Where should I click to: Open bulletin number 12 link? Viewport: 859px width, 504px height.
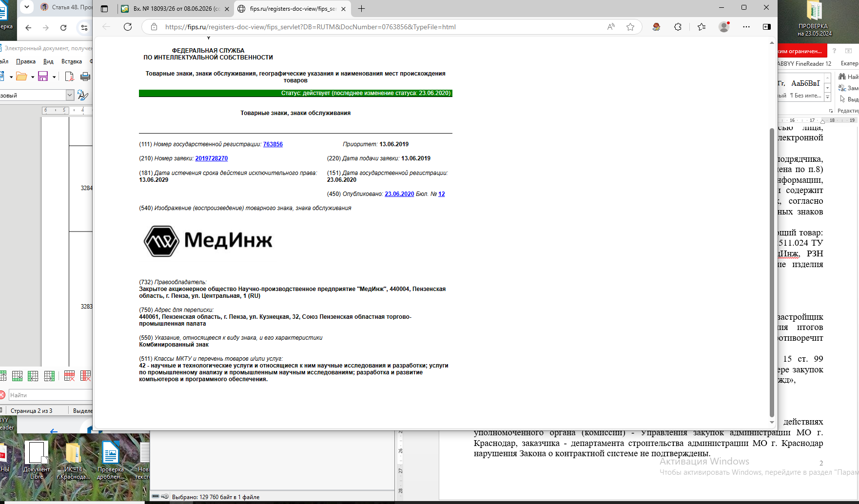(x=442, y=194)
